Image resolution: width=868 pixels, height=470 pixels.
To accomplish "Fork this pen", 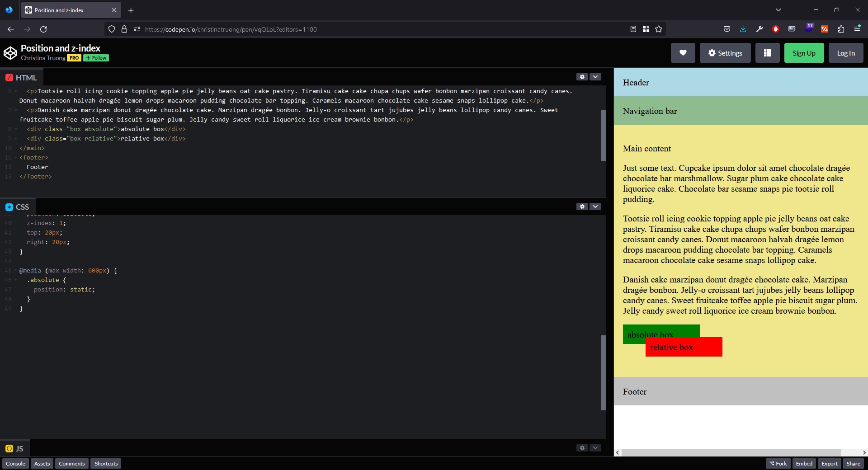I will point(778,464).
